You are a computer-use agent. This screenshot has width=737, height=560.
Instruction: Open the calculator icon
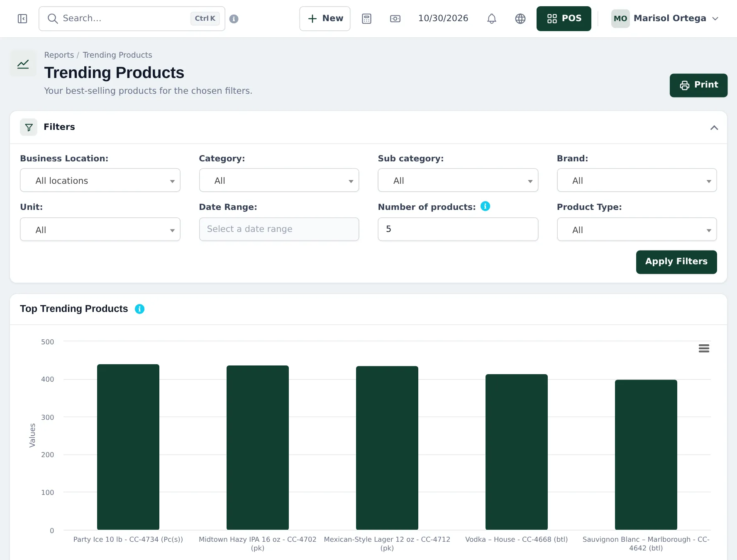366,19
